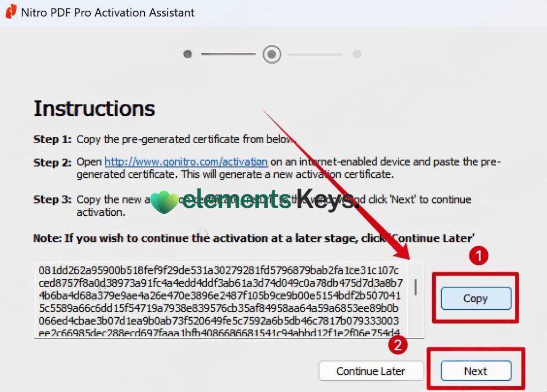Select the first progress step dot

187,54
